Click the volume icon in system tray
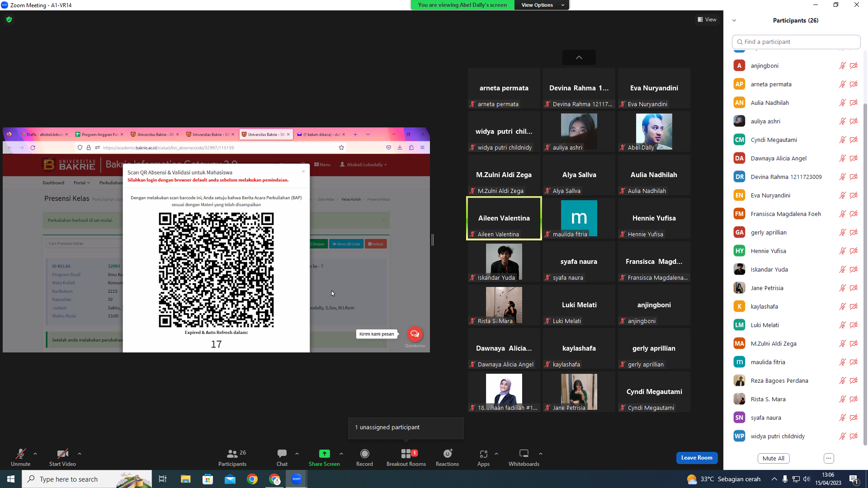868x488 pixels. [x=807, y=479]
